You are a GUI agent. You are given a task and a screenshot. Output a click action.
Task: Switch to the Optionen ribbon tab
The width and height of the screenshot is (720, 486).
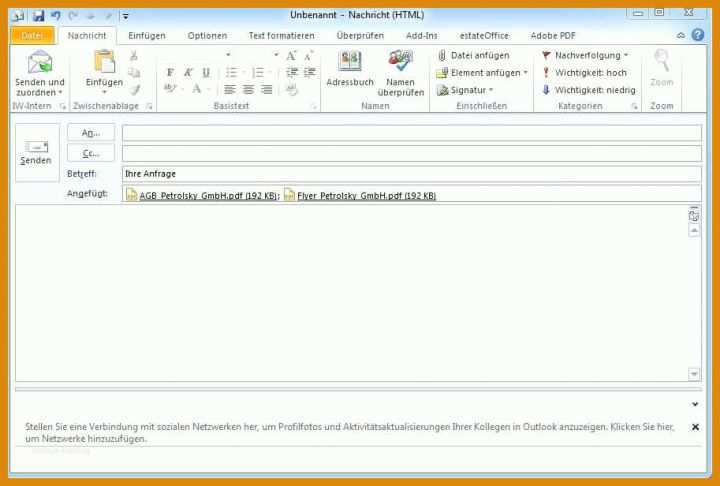[207, 36]
